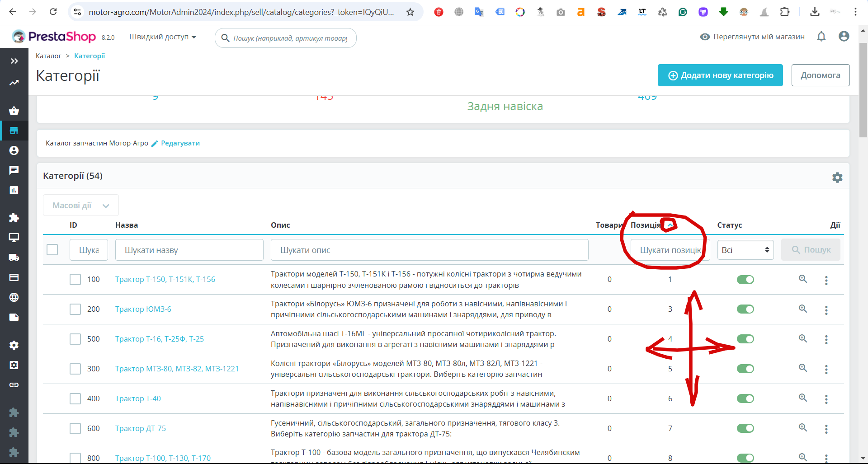
Task: Open the Масові дії dropdown
Action: (81, 206)
